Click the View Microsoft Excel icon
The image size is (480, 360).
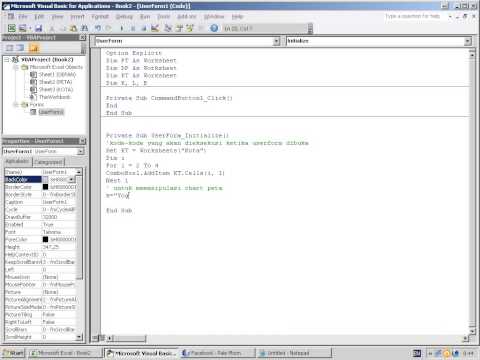click(x=12, y=28)
